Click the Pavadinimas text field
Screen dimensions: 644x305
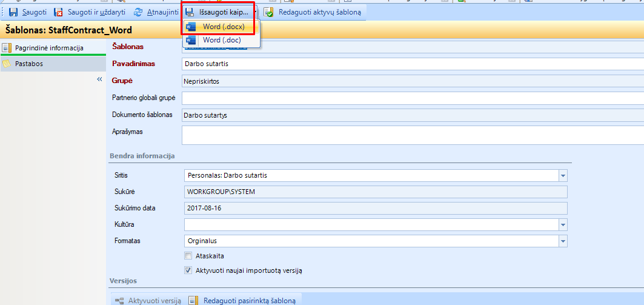[412, 64]
